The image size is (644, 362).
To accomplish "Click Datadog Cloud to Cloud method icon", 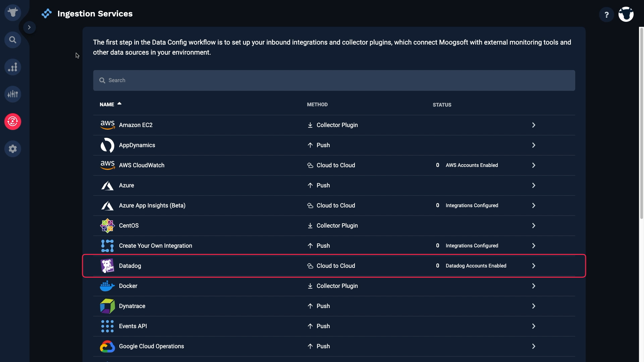I will (x=310, y=266).
